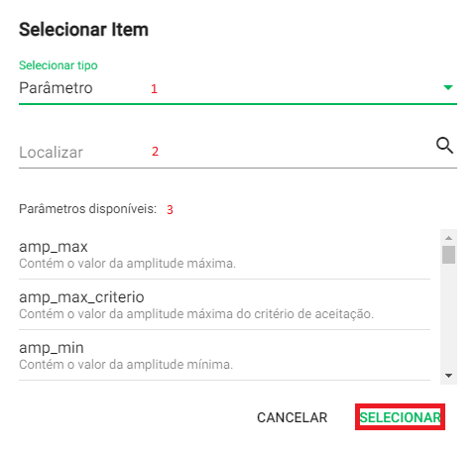Image resolution: width=476 pixels, height=455 pixels.
Task: Select the amp_min parameter
Action: tap(224, 355)
